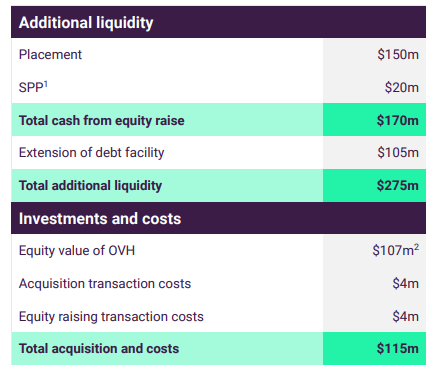Open the SPP footnote 1 superscript
Image resolution: width=434 pixels, height=373 pixels.
46,84
